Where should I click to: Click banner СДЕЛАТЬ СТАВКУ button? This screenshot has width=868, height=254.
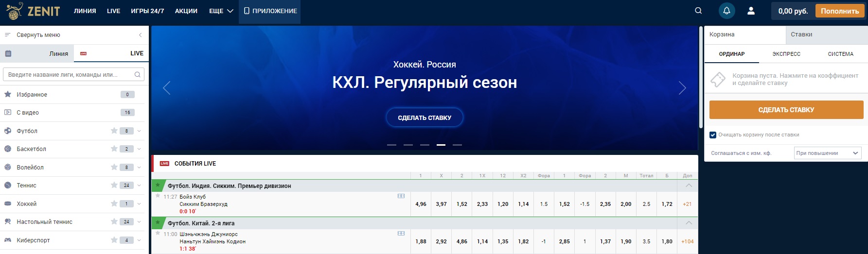point(425,118)
